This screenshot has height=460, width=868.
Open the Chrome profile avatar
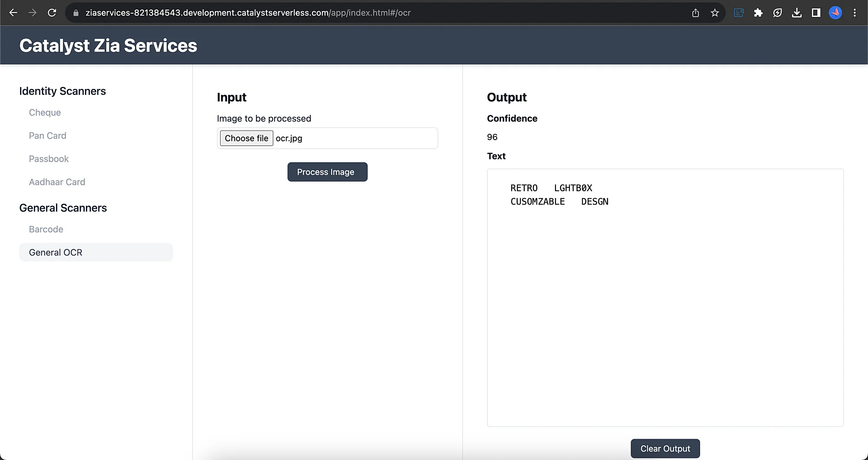(835, 13)
